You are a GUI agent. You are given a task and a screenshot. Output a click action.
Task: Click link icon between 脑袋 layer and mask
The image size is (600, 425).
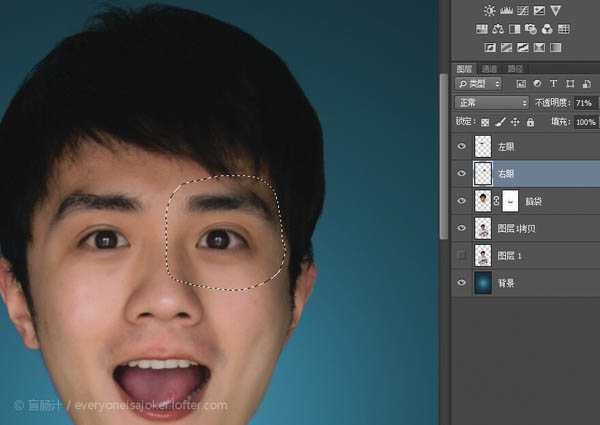[496, 201]
